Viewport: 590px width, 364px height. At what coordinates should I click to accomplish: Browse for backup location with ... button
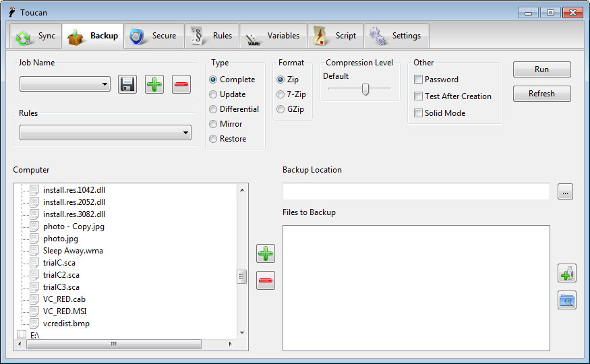565,192
